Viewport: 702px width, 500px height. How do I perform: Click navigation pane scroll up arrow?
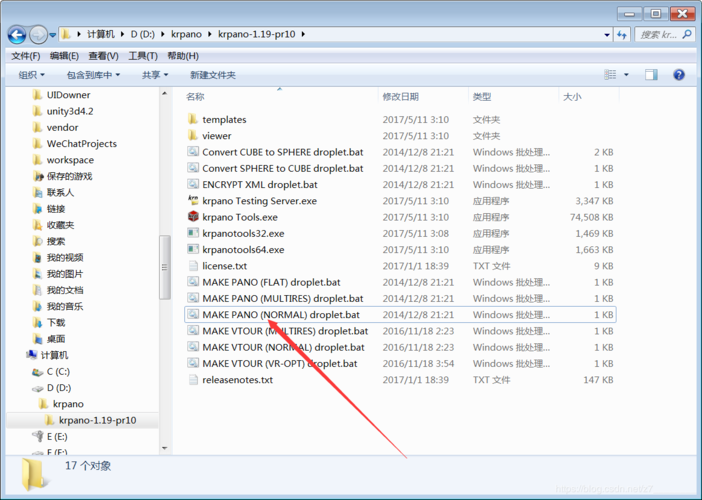pos(164,94)
